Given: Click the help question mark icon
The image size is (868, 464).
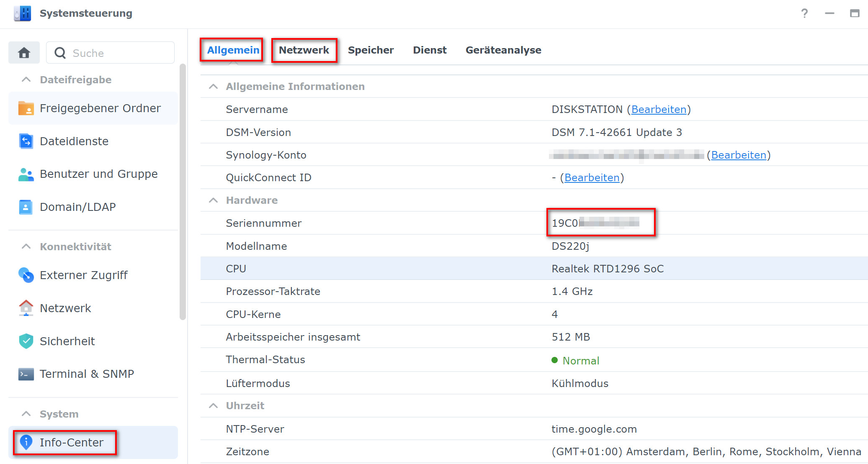Looking at the screenshot, I should [x=804, y=13].
